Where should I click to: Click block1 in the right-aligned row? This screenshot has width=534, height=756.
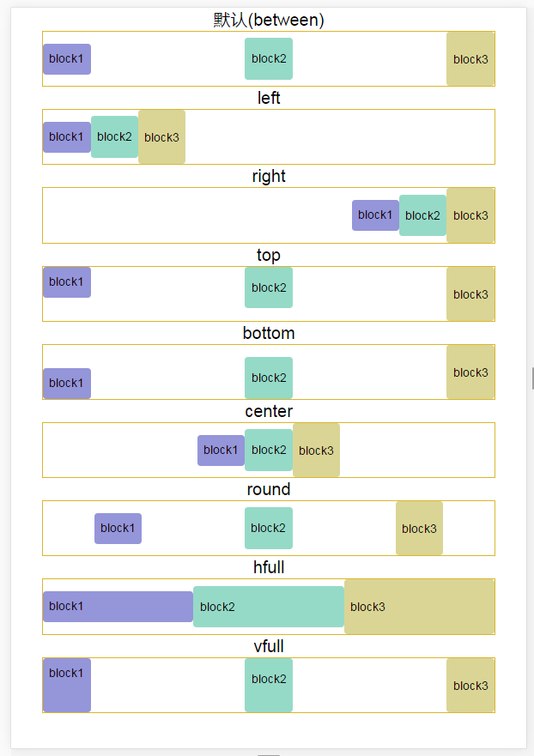click(375, 215)
